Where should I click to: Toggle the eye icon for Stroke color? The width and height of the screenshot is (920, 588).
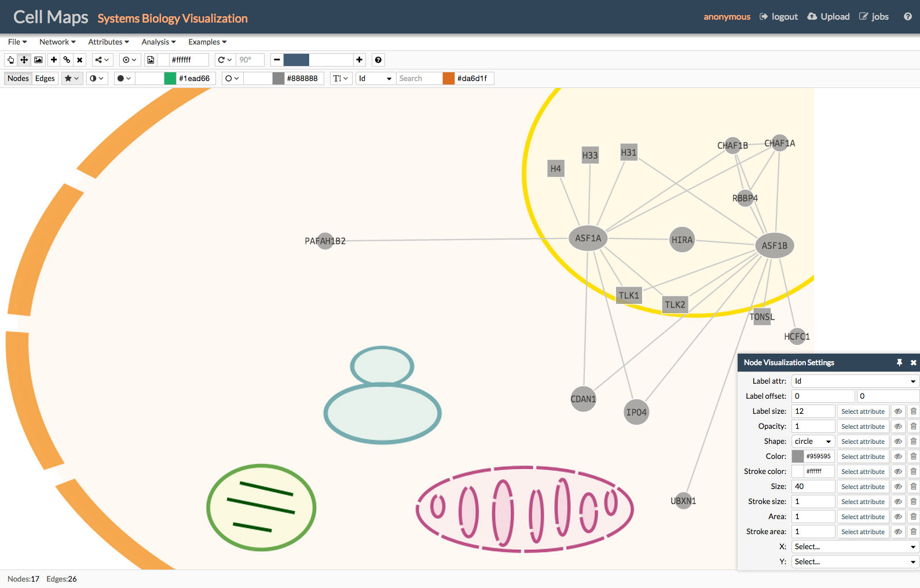click(x=898, y=472)
